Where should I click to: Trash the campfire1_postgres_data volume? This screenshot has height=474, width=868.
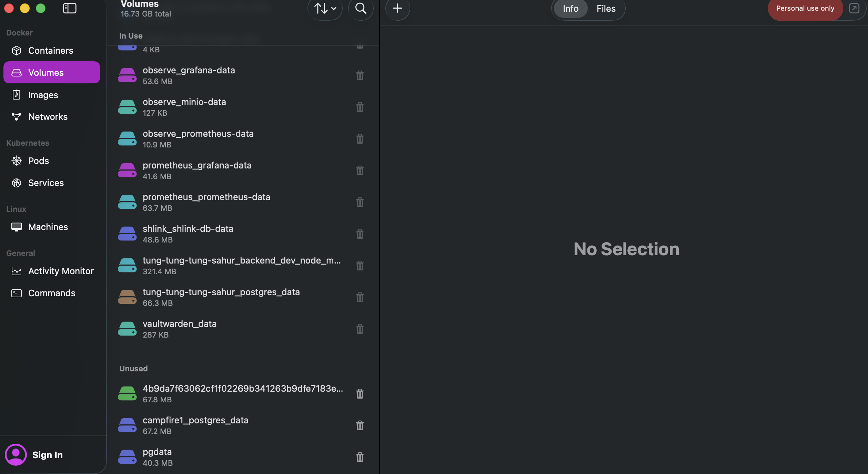[x=360, y=425]
